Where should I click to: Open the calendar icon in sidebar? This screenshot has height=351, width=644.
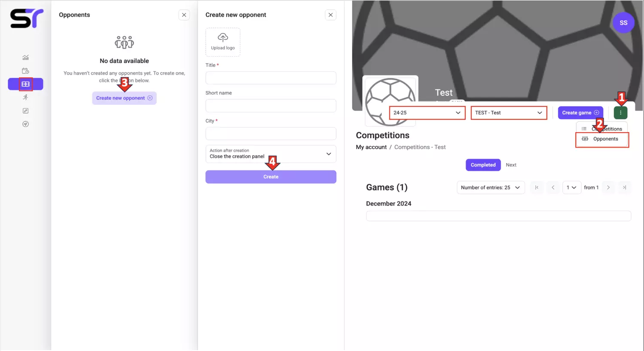(x=25, y=71)
